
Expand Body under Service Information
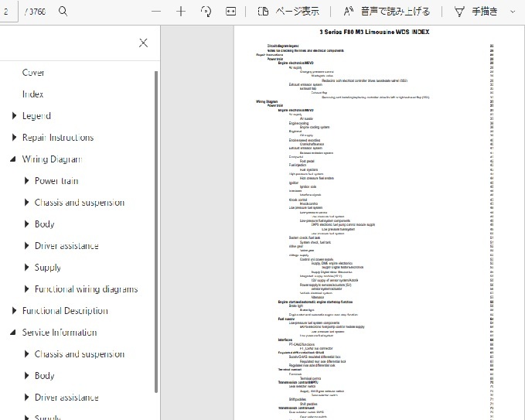pyautogui.click(x=26, y=376)
